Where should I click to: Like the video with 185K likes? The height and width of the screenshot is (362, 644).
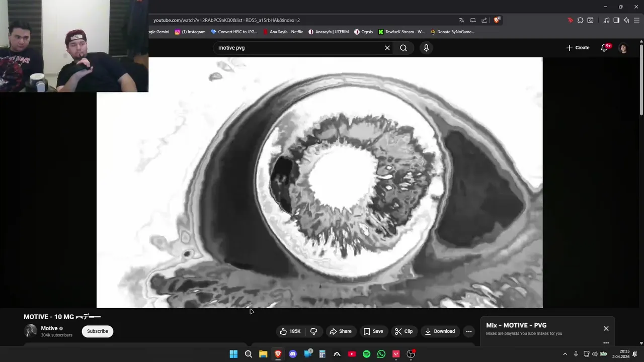[x=290, y=331]
